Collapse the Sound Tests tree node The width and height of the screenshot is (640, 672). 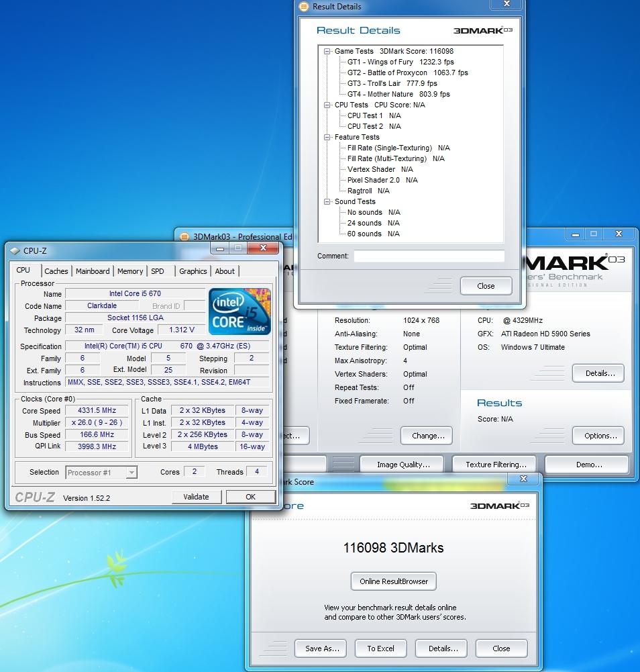pos(327,201)
